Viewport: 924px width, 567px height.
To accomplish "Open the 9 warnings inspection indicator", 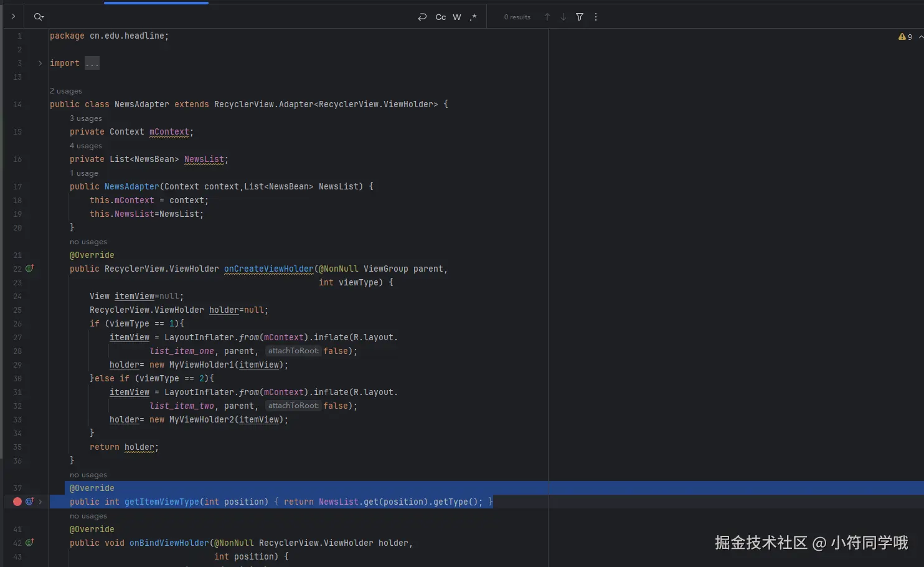I will [905, 37].
